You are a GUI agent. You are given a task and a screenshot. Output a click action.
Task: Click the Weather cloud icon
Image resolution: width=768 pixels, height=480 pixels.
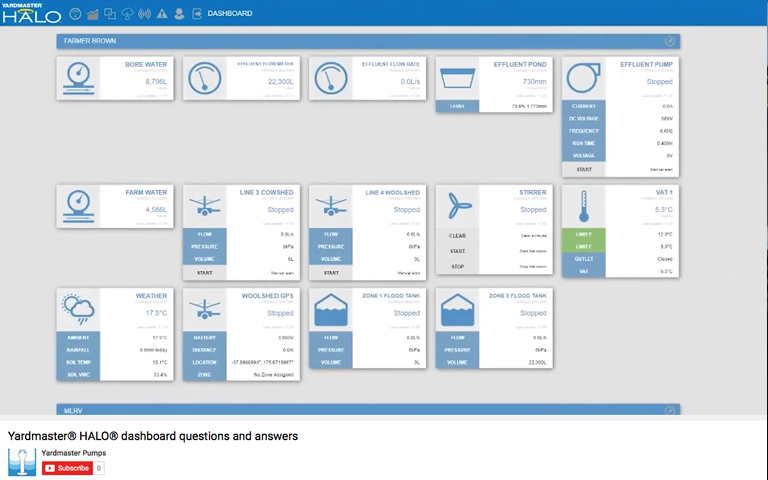coord(78,309)
